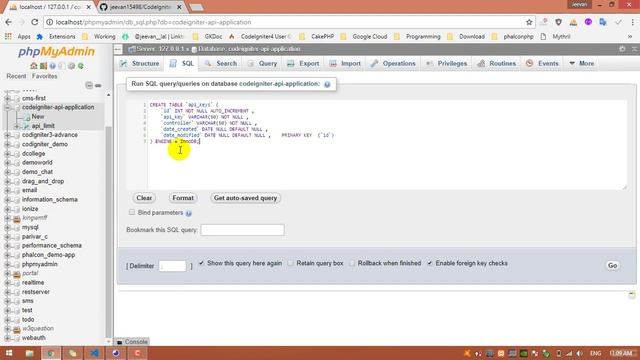Screen dimensions: 640x360
Task: Click the Format button
Action: coord(183,198)
